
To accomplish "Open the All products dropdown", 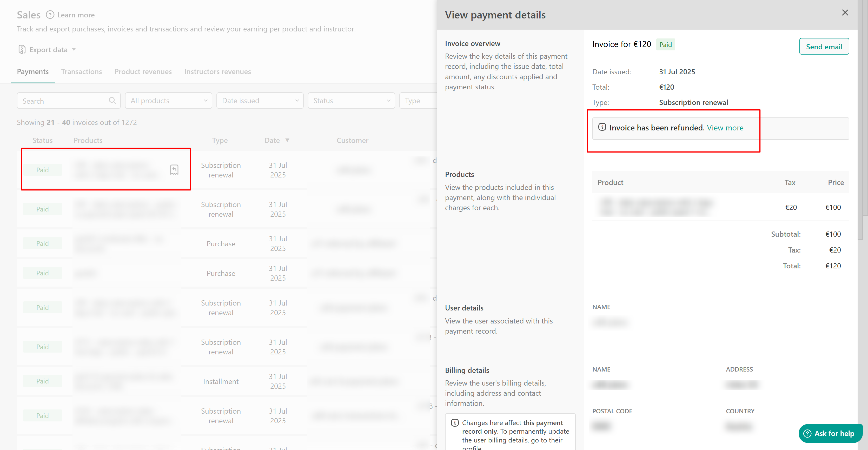I will (x=168, y=101).
